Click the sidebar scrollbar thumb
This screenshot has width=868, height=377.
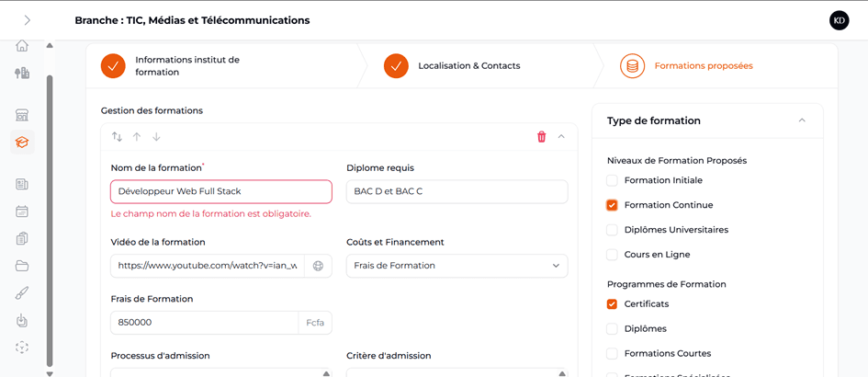pos(50,221)
